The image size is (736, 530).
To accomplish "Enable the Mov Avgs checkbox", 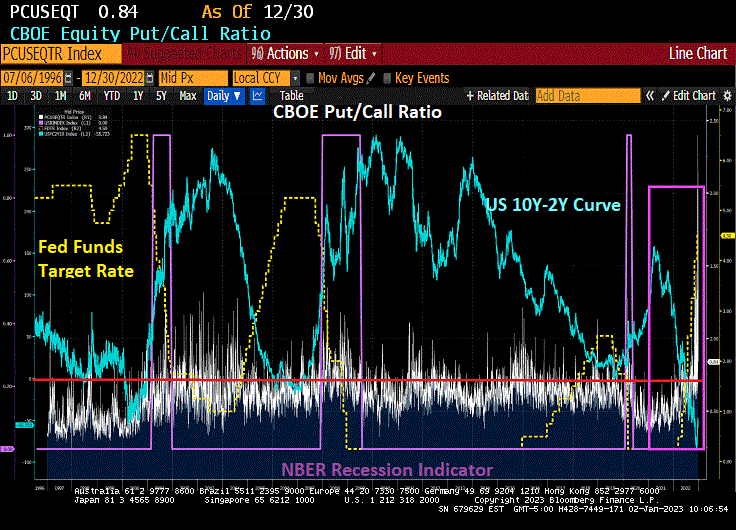I will point(310,78).
